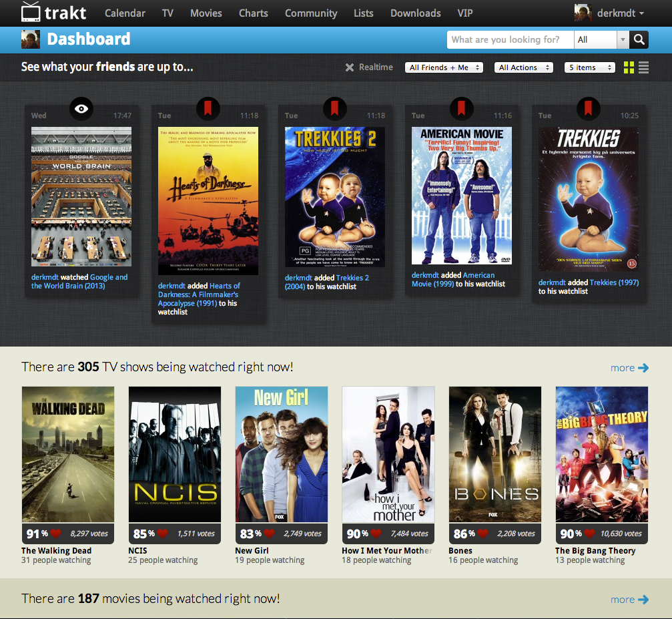
Task: Click more link for movies being watched
Action: 629,599
